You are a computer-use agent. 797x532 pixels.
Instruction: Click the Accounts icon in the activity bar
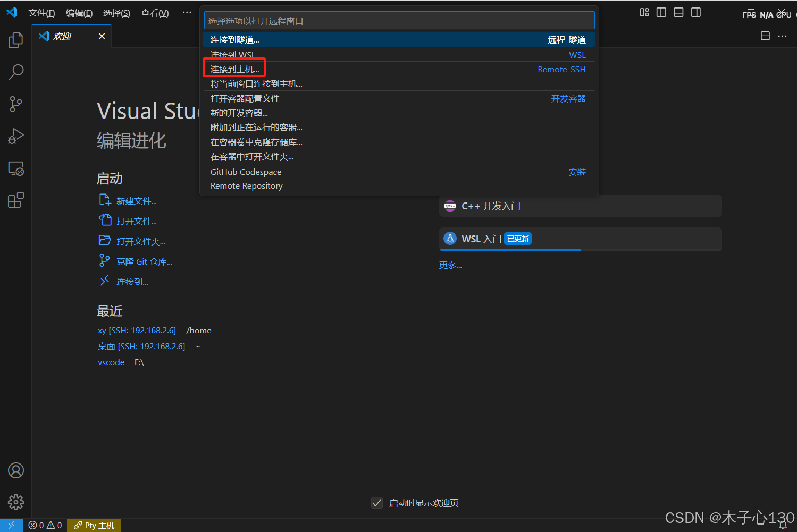point(15,470)
